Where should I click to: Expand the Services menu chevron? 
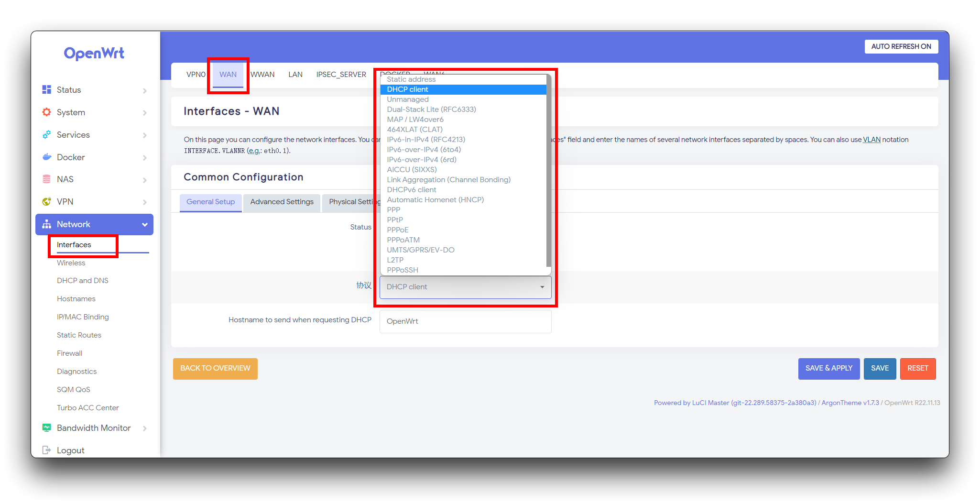click(144, 135)
